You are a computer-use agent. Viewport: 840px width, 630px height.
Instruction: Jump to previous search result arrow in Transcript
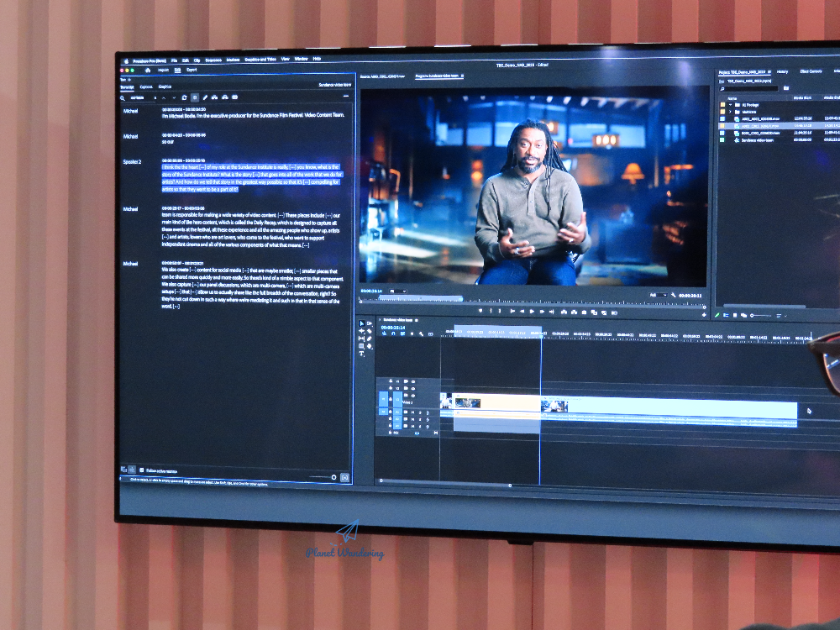click(x=164, y=97)
